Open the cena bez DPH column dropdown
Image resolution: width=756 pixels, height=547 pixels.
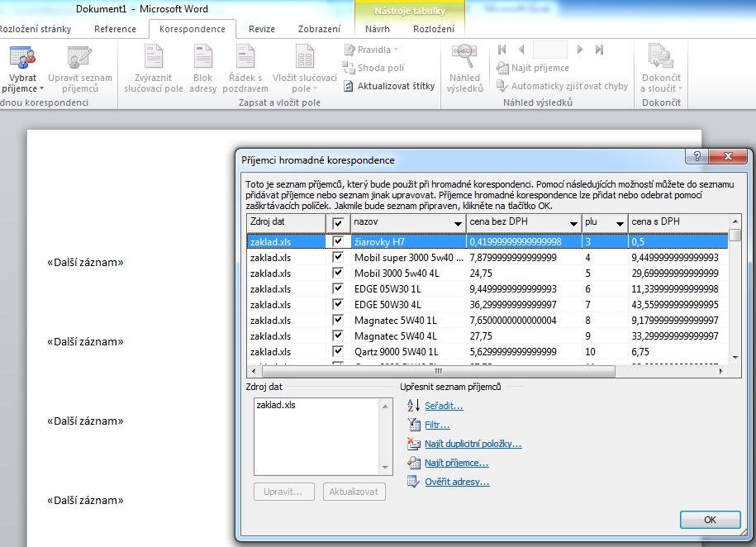573,224
